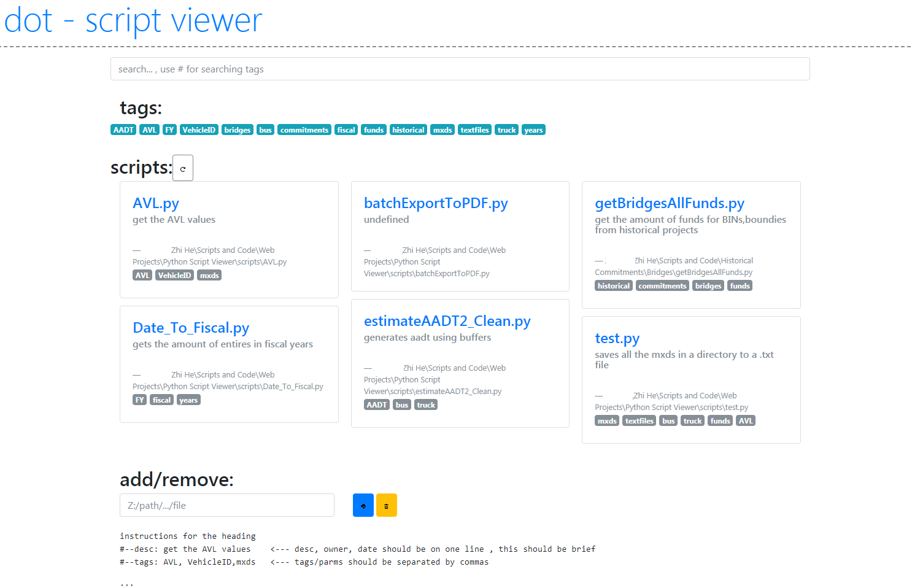The image size is (912, 588).
Task: Click bus tag on estimateAADT2_Clean.py card
Action: pyautogui.click(x=402, y=405)
